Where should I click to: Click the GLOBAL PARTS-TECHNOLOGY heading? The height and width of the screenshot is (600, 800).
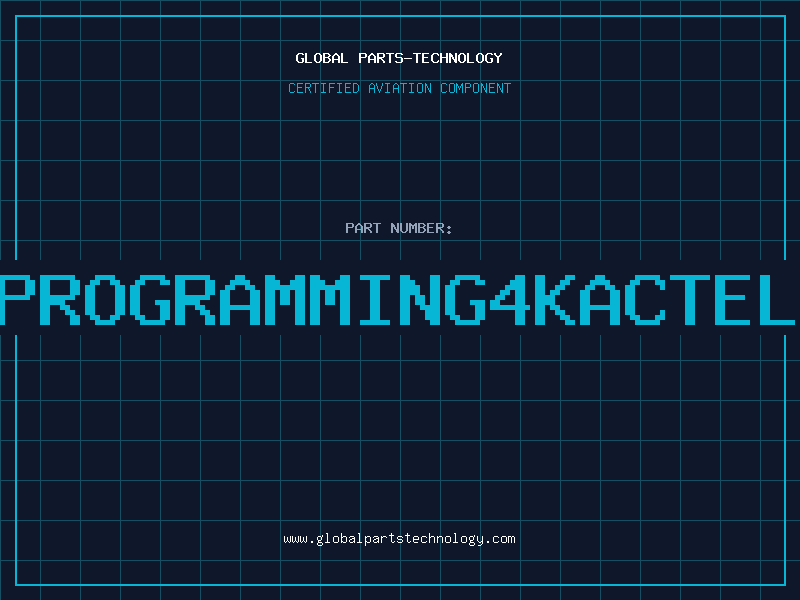pos(399,58)
